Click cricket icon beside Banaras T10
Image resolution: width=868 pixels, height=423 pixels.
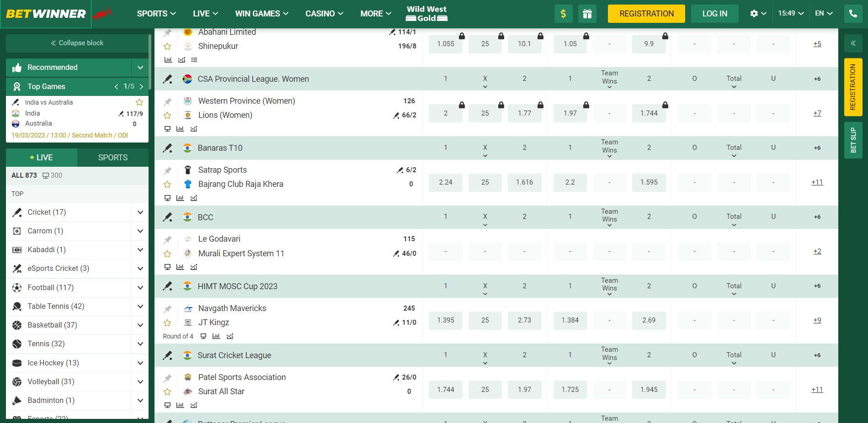point(168,148)
